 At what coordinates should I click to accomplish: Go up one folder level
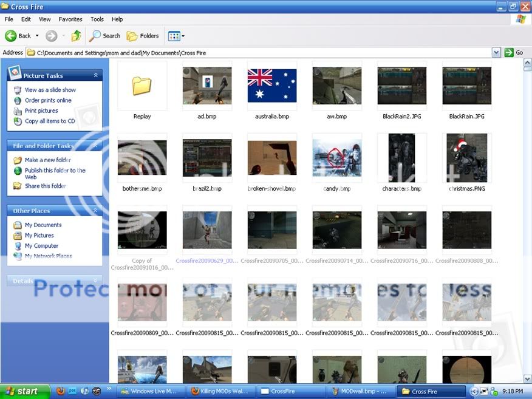76,35
